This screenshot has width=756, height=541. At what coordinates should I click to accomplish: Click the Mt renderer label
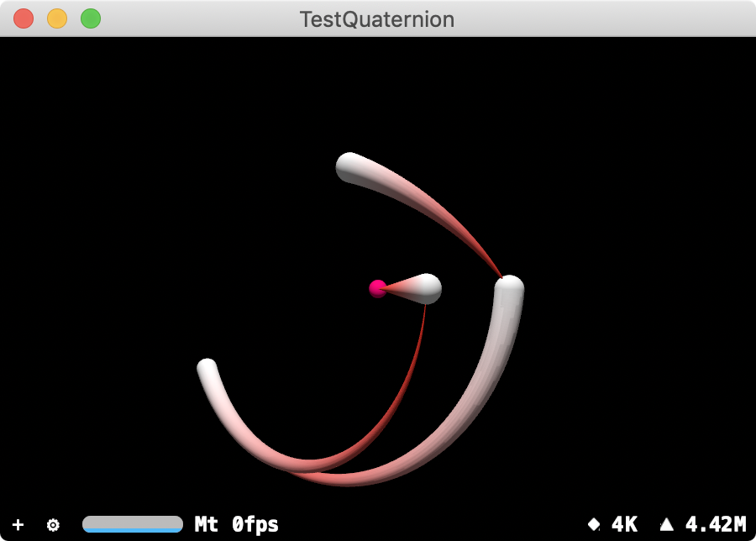point(207,524)
